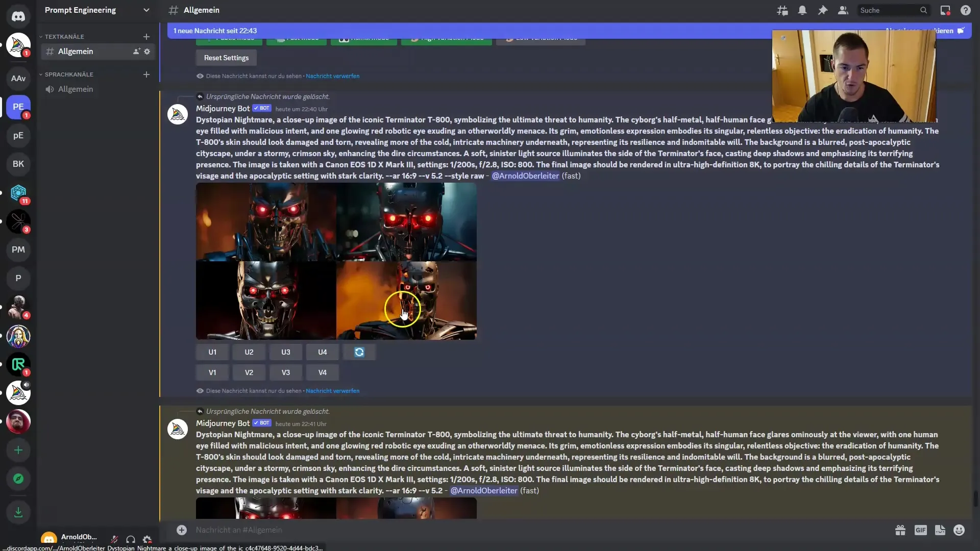Open Discord notification bell icon
The height and width of the screenshot is (551, 980).
pos(802,10)
